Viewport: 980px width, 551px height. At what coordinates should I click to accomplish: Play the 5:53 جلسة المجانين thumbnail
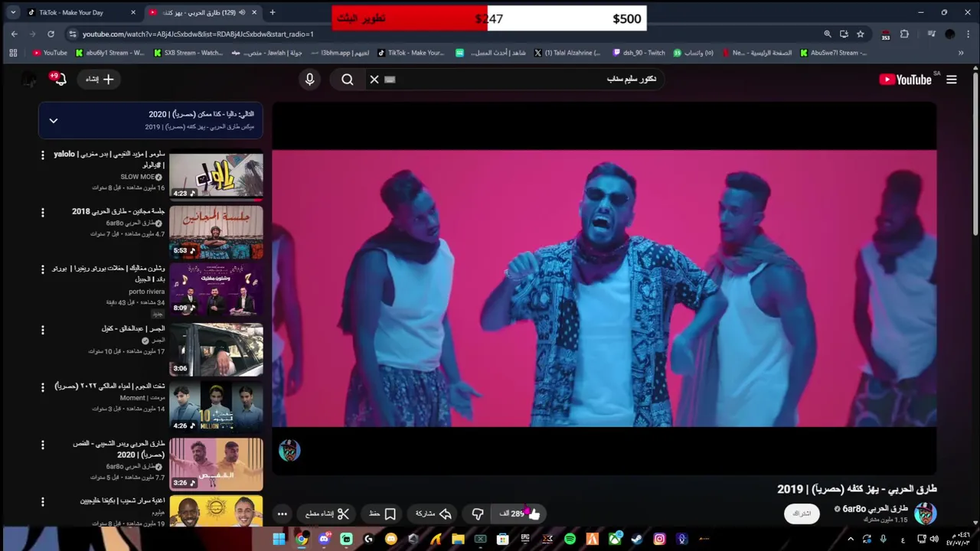pyautogui.click(x=216, y=233)
